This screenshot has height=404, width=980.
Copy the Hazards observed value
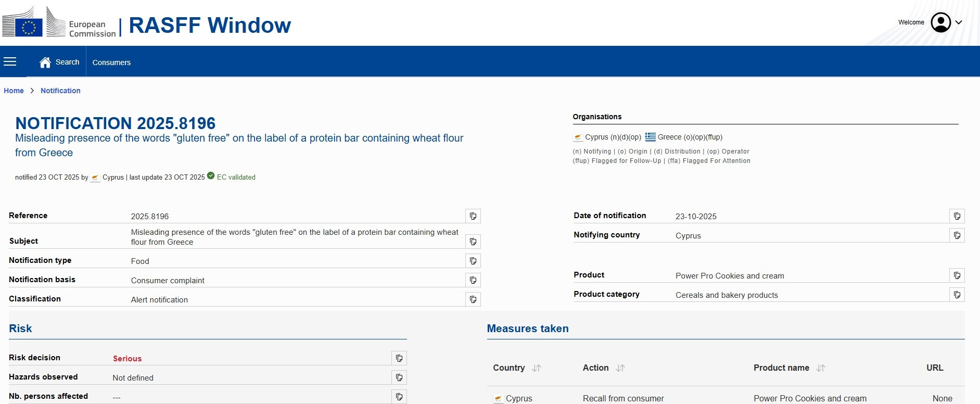[x=399, y=377]
